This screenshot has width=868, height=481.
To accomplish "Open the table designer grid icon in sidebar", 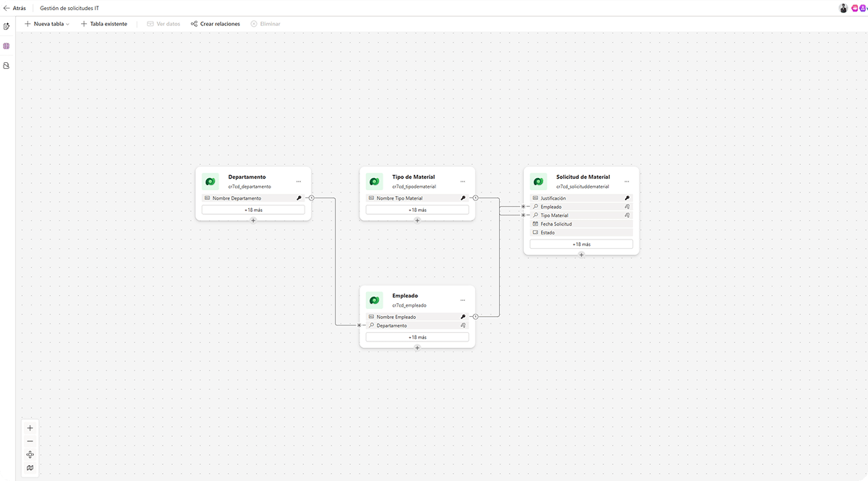I will [7, 46].
